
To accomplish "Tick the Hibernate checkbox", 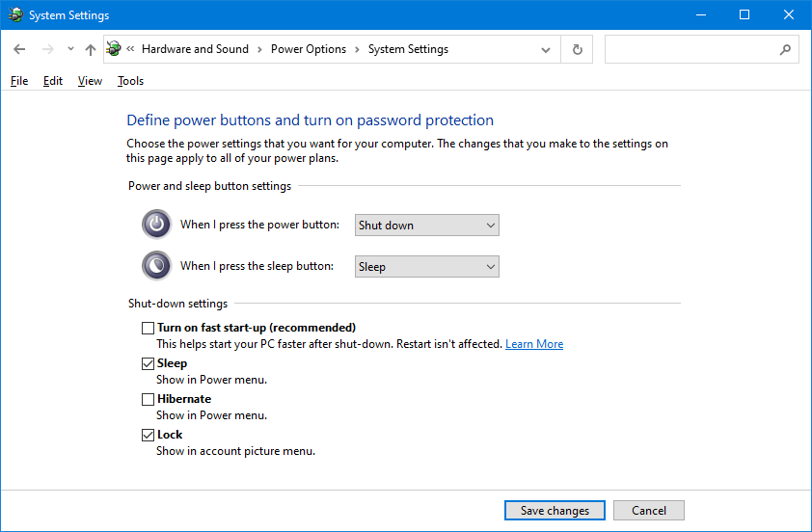I will coord(149,399).
